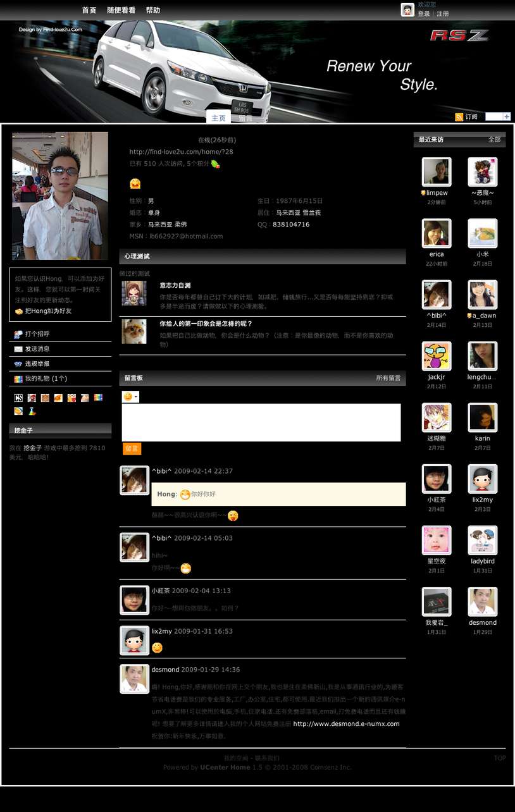Click the girl thumbnail beside 意志力自测
515x812 pixels.
(134, 293)
